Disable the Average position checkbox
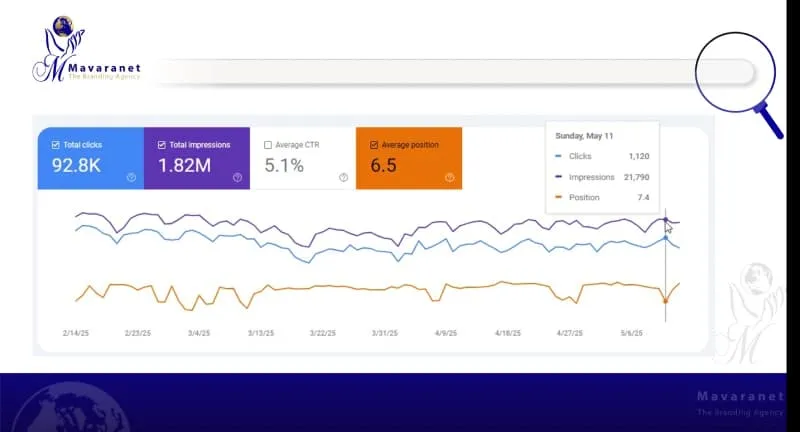This screenshot has width=800, height=432. (374, 145)
